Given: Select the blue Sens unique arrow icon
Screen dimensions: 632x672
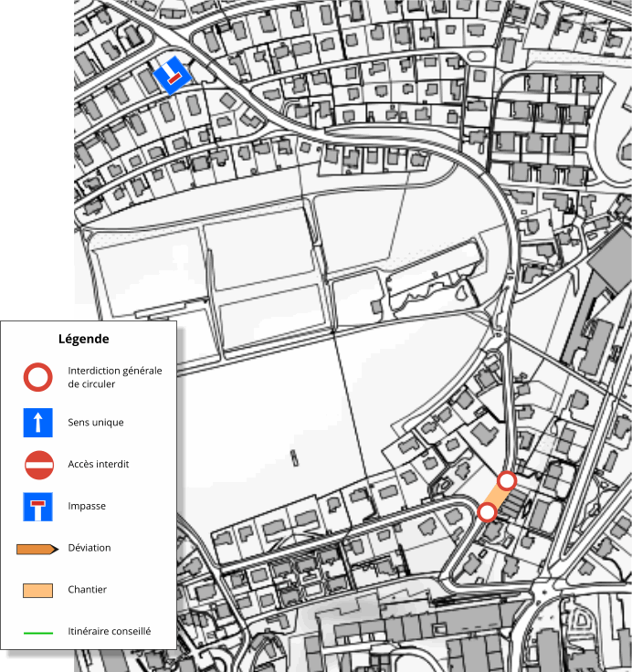Looking at the screenshot, I should (38, 423).
